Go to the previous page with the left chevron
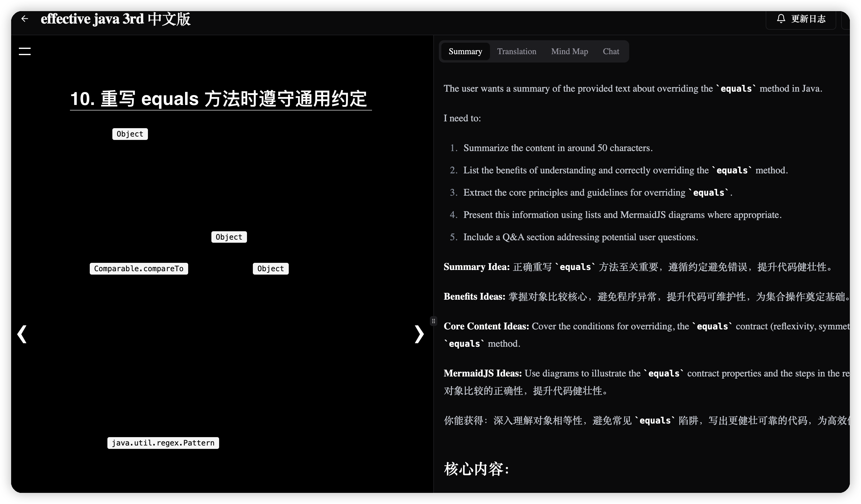 coord(22,334)
